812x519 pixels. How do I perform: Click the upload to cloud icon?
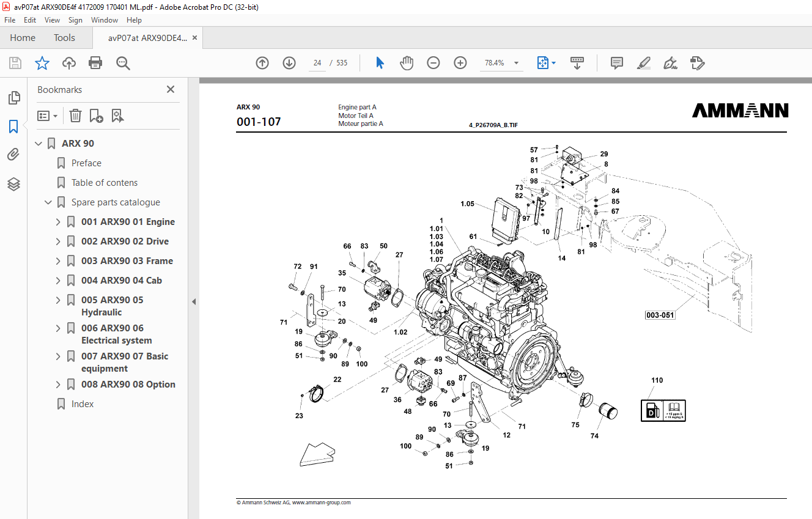point(69,63)
